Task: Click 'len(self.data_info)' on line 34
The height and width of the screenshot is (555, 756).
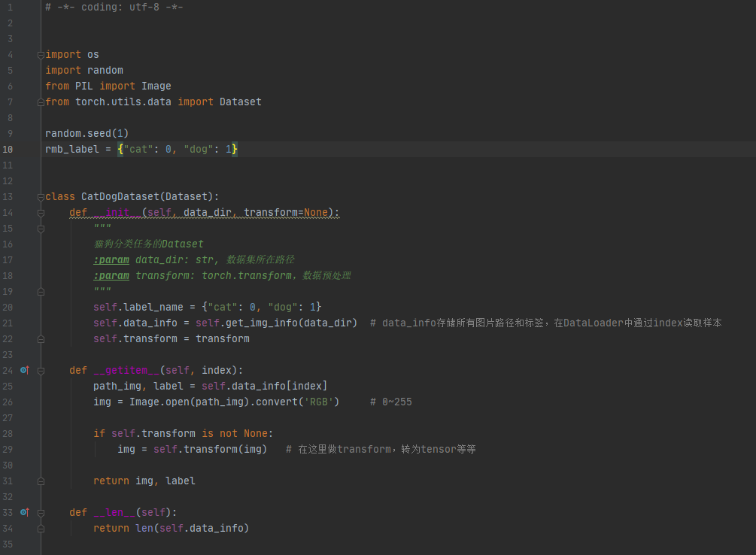Action: pos(193,529)
